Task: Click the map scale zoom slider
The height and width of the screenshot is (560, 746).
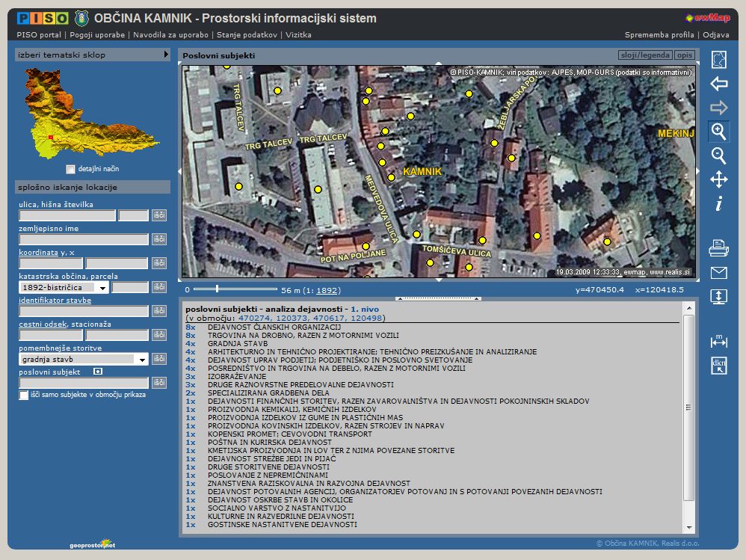Action: tap(217, 289)
